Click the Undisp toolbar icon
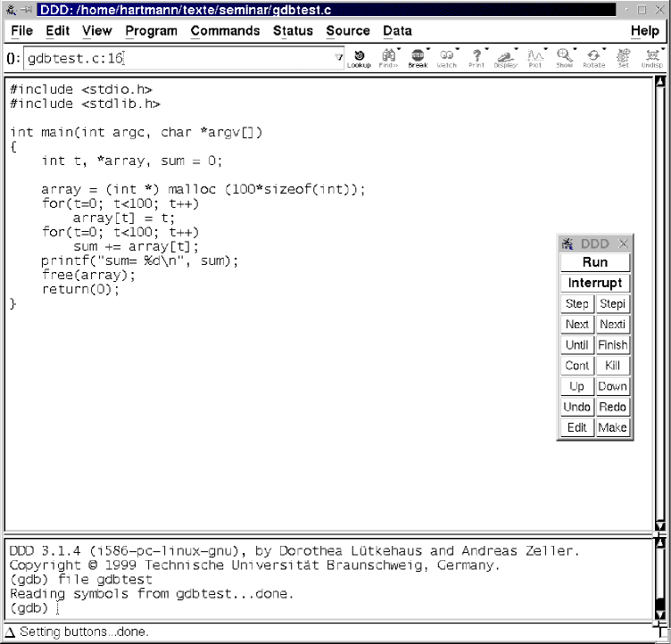The image size is (671, 644). tap(651, 58)
